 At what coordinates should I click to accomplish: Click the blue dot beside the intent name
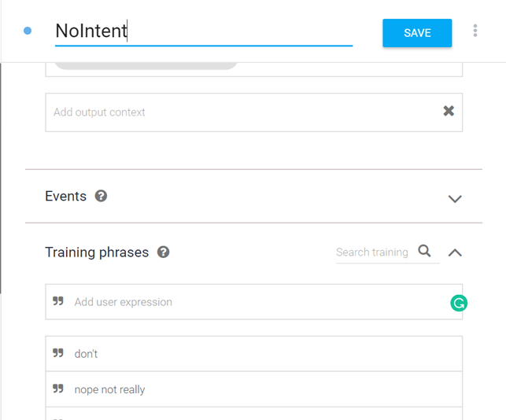coord(28,31)
